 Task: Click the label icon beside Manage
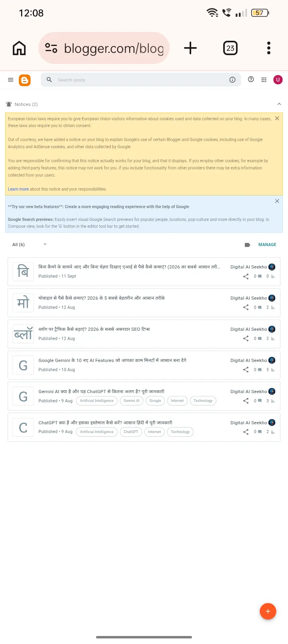pos(247,245)
